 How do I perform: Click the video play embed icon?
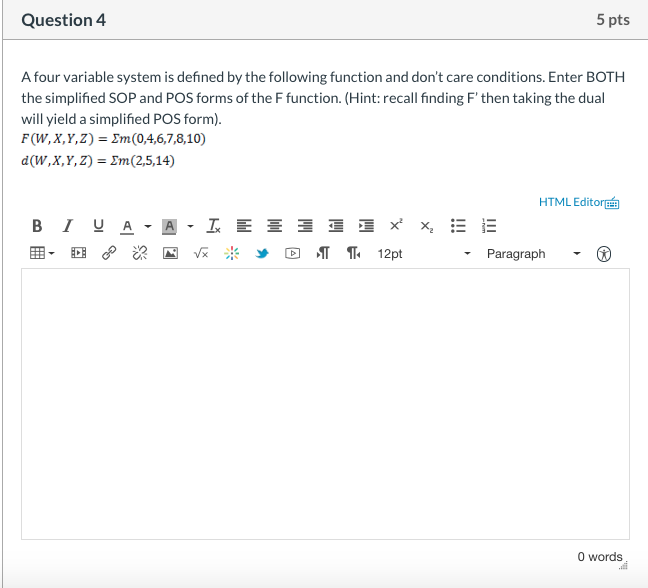[x=293, y=253]
